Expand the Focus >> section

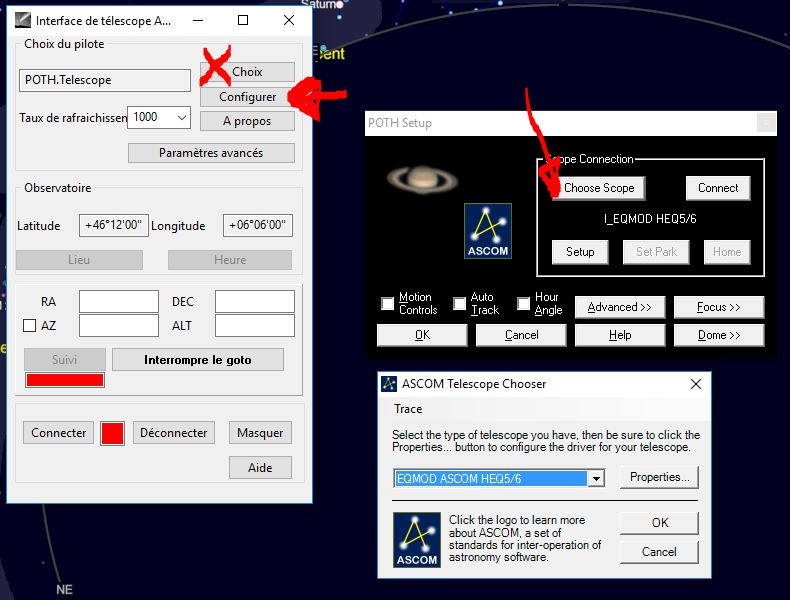point(718,307)
